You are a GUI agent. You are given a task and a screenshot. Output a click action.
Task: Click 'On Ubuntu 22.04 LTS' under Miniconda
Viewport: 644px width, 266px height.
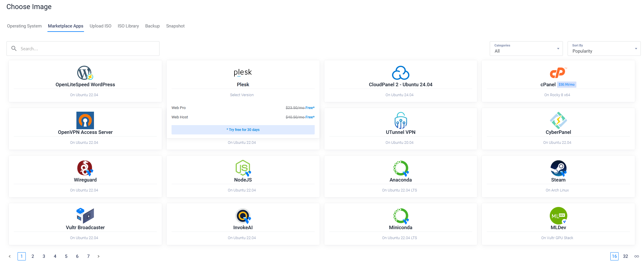coord(400,238)
